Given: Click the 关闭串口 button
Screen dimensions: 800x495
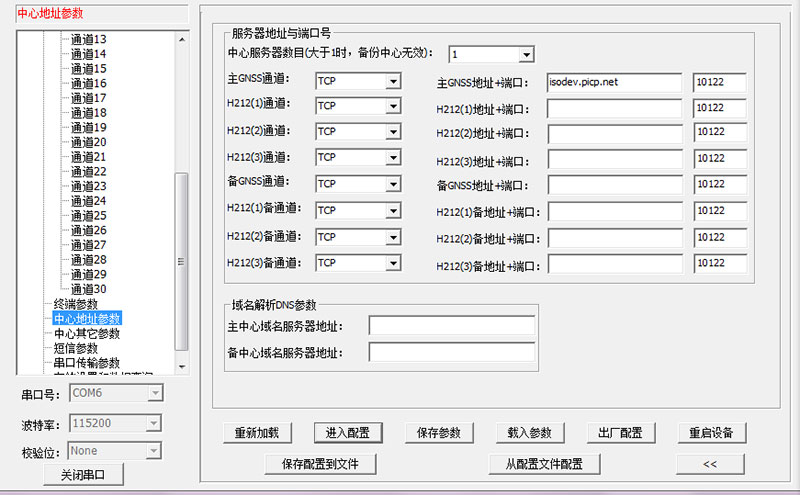Looking at the screenshot, I should pos(83,475).
